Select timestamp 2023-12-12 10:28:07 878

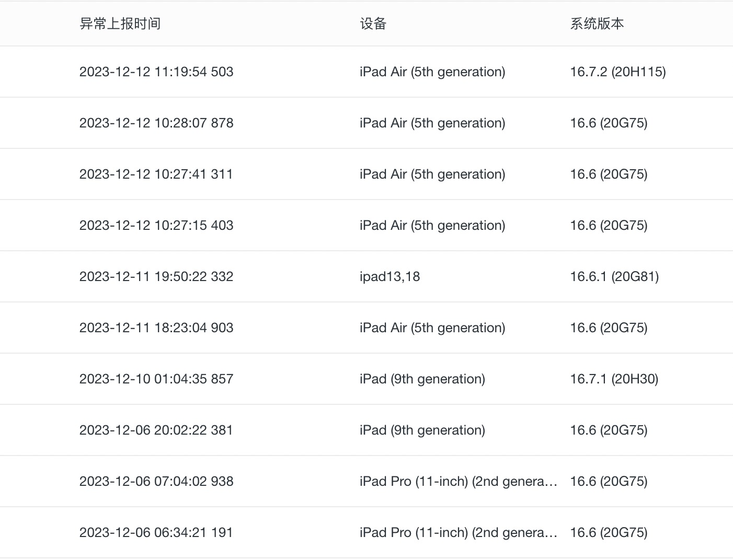click(156, 123)
